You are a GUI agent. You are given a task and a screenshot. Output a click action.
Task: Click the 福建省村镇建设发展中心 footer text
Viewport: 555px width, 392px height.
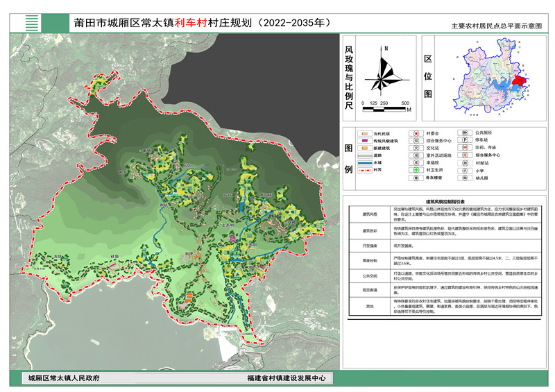point(284,379)
